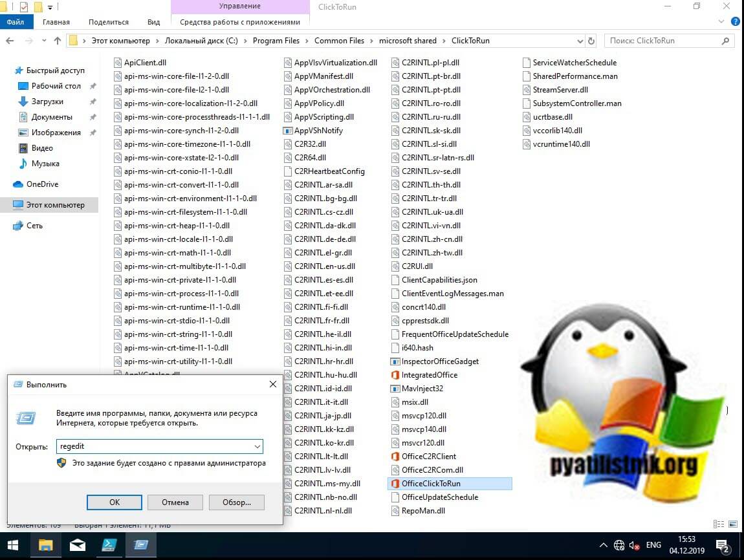Open Music (Музыка) in the sidebar
The width and height of the screenshot is (744, 560).
pyautogui.click(x=45, y=164)
